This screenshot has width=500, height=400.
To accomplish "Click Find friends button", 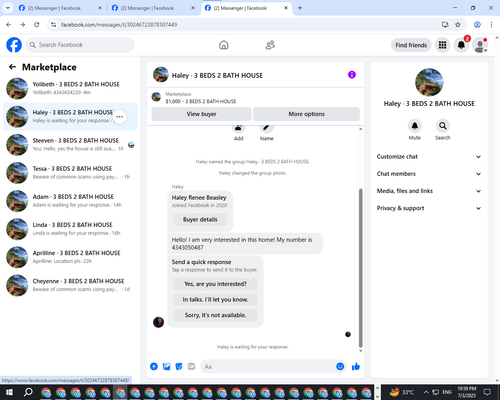I will 411,45.
